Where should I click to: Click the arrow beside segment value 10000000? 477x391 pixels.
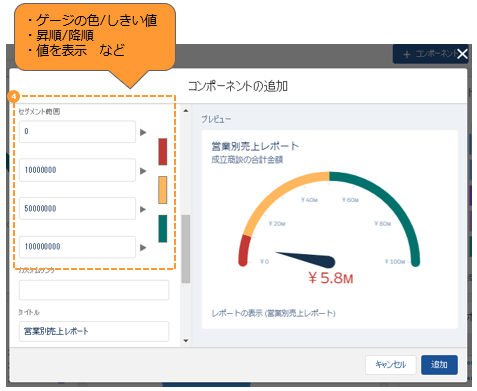[143, 171]
